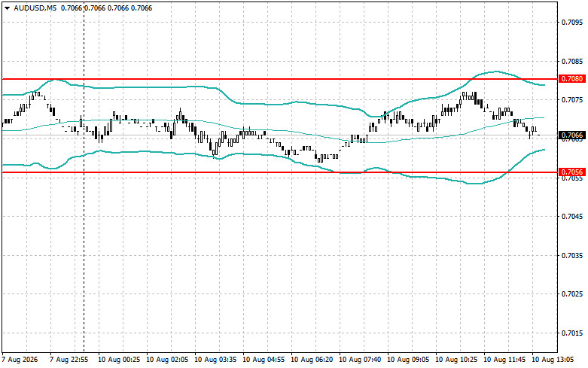Click the 0.7015 price scale value

(572, 333)
